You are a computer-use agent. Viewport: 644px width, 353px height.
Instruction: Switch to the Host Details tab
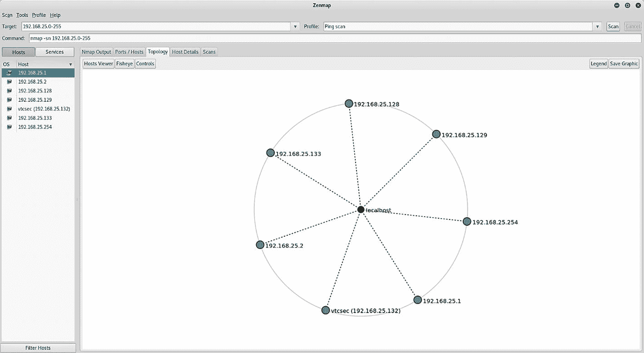click(185, 52)
